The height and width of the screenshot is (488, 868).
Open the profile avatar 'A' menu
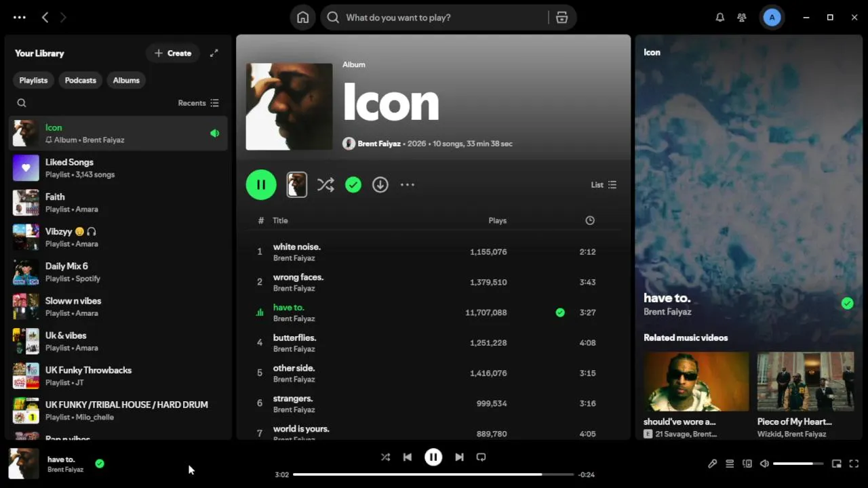point(772,18)
